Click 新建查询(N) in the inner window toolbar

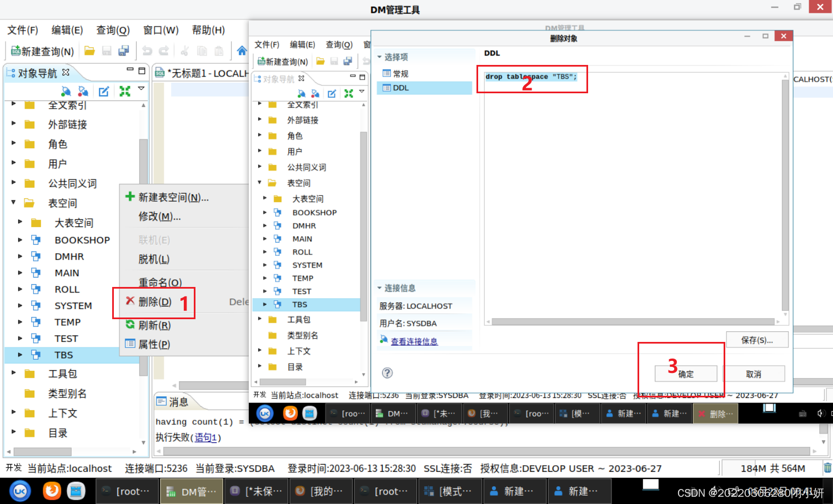pos(283,62)
